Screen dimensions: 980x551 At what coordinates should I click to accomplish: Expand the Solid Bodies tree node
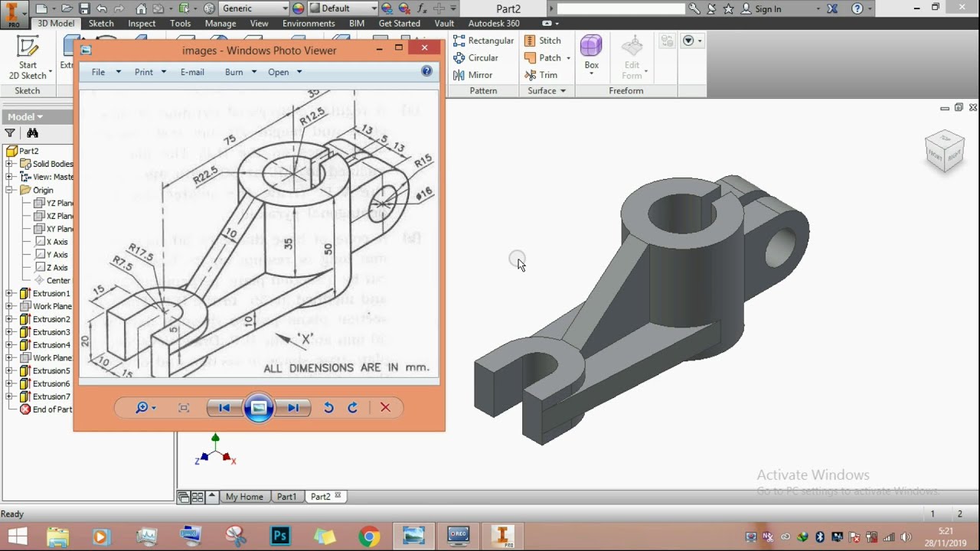coord(9,164)
